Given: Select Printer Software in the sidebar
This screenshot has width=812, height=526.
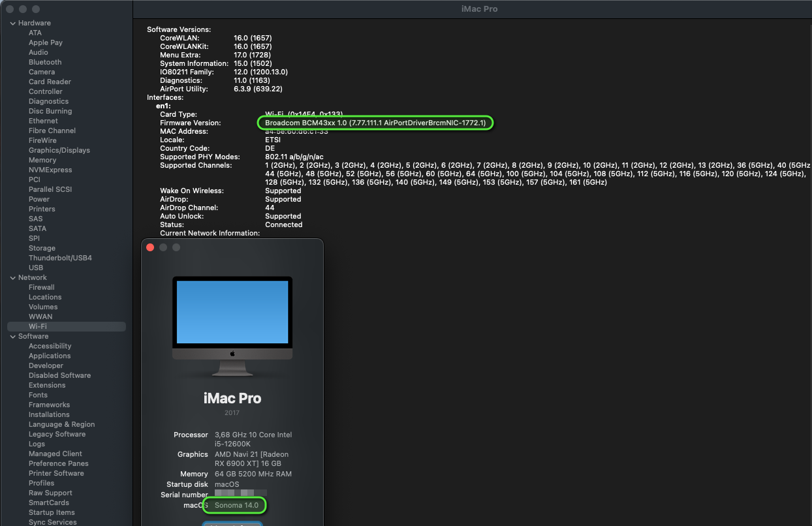Looking at the screenshot, I should (x=56, y=473).
